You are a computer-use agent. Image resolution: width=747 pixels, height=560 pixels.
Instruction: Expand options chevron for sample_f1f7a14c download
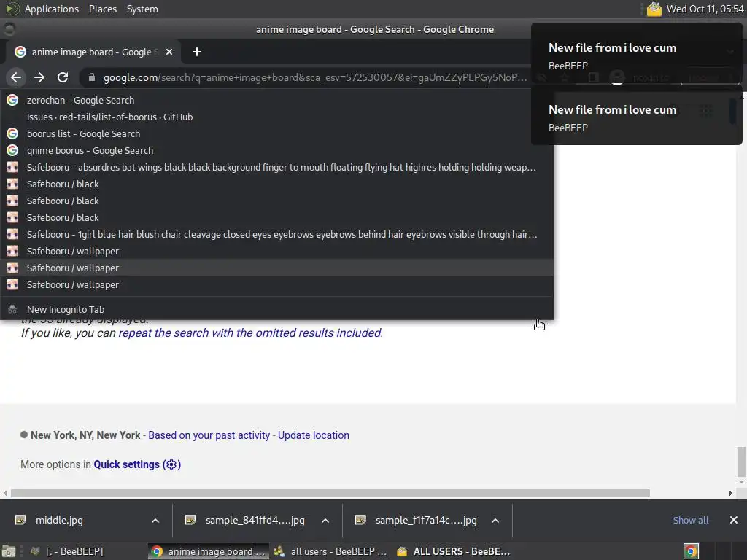click(x=495, y=521)
